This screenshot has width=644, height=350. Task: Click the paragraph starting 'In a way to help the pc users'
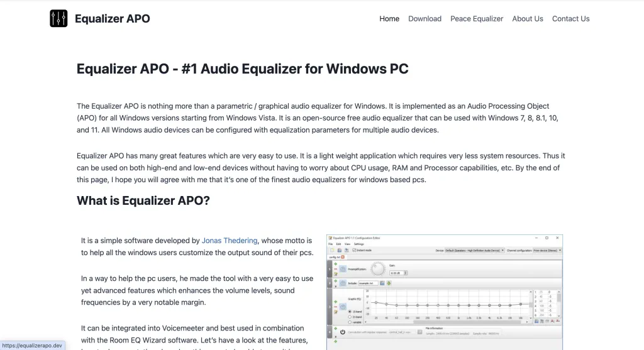[x=197, y=290]
